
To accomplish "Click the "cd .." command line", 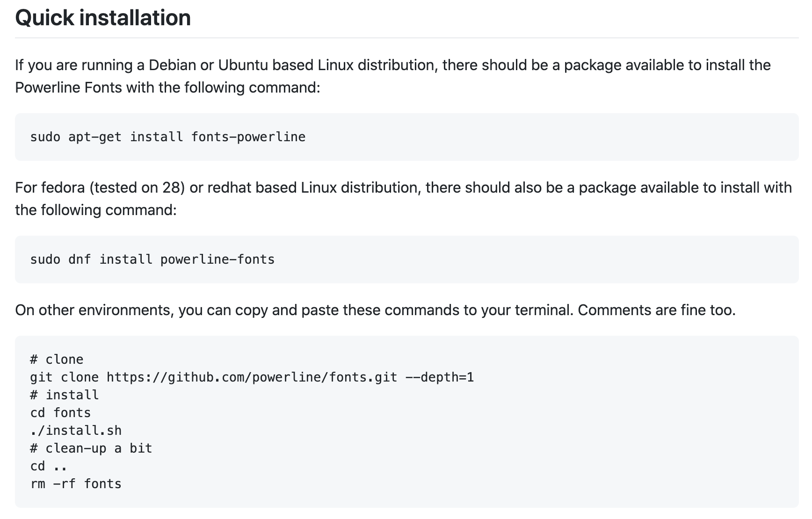I will 49,466.
